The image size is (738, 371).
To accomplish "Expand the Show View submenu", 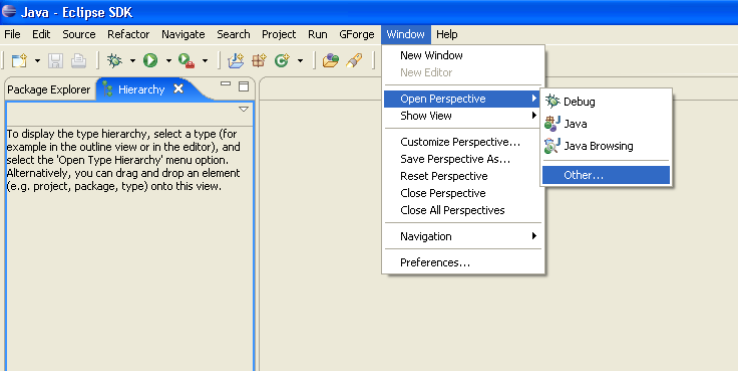I will coord(463,116).
